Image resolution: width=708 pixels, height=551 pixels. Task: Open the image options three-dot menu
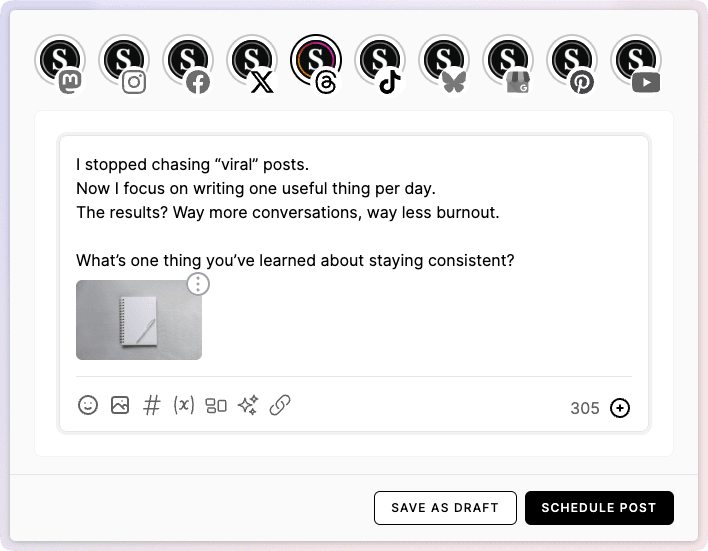(x=199, y=284)
